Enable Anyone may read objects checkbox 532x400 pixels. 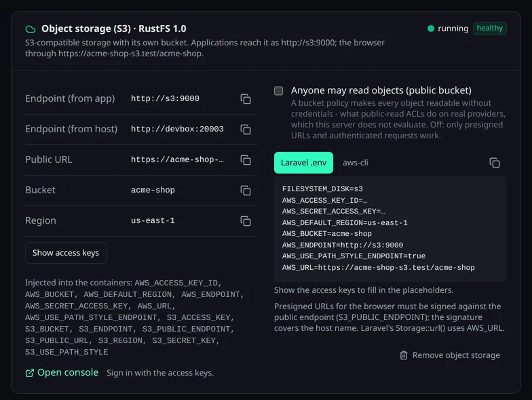pyautogui.click(x=278, y=91)
